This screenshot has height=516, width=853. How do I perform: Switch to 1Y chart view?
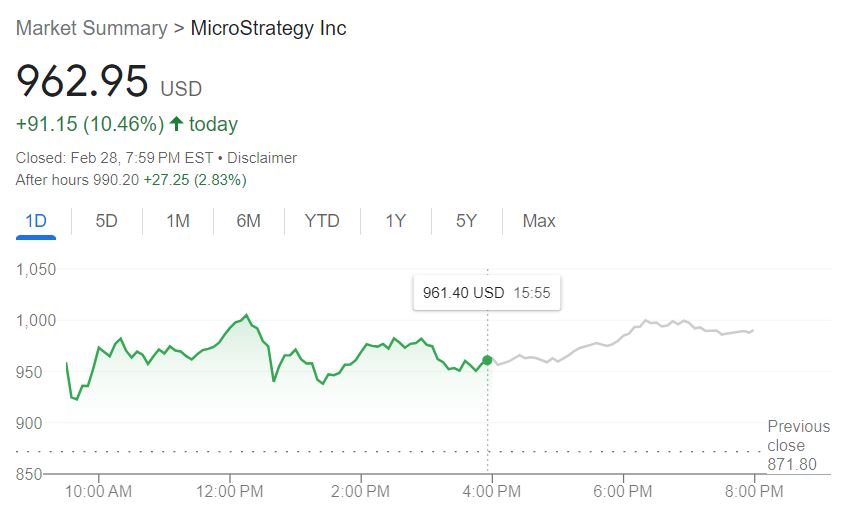pyautogui.click(x=396, y=221)
